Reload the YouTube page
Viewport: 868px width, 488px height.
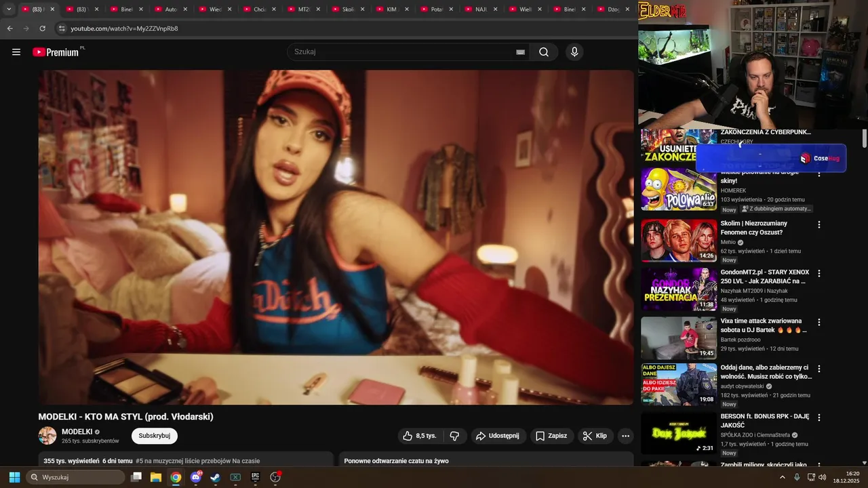(42, 28)
